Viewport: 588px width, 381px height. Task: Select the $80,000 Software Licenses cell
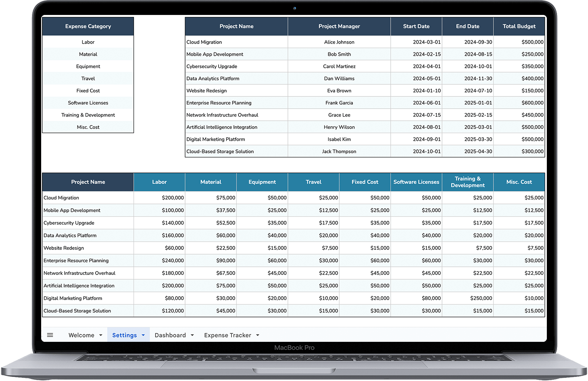[416, 298]
